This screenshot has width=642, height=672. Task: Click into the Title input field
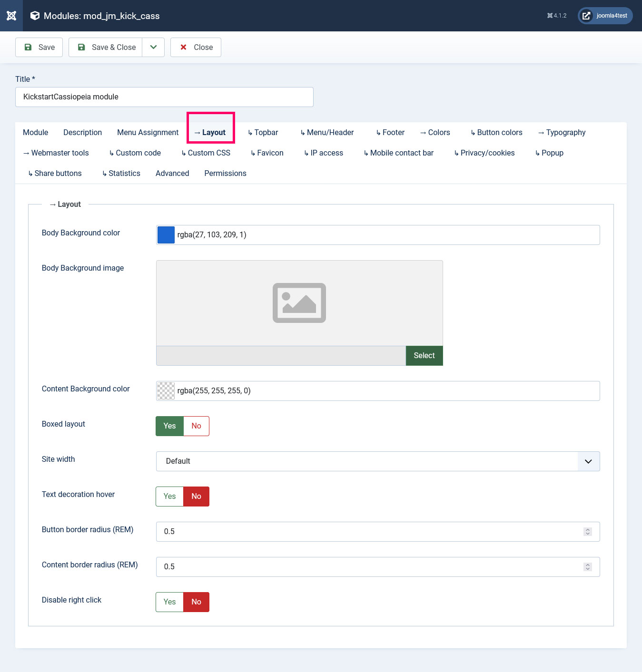(x=164, y=97)
